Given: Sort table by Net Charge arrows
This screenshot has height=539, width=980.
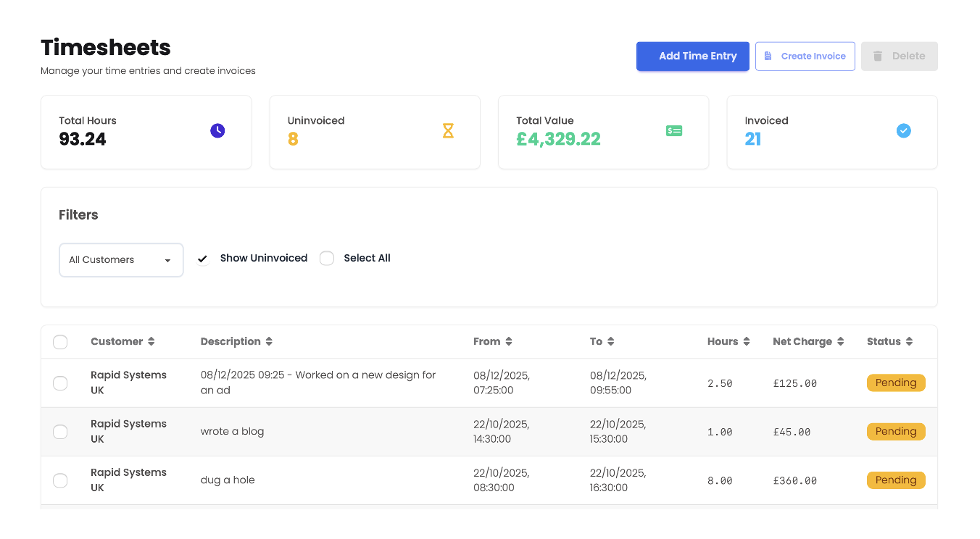Looking at the screenshot, I should point(840,342).
